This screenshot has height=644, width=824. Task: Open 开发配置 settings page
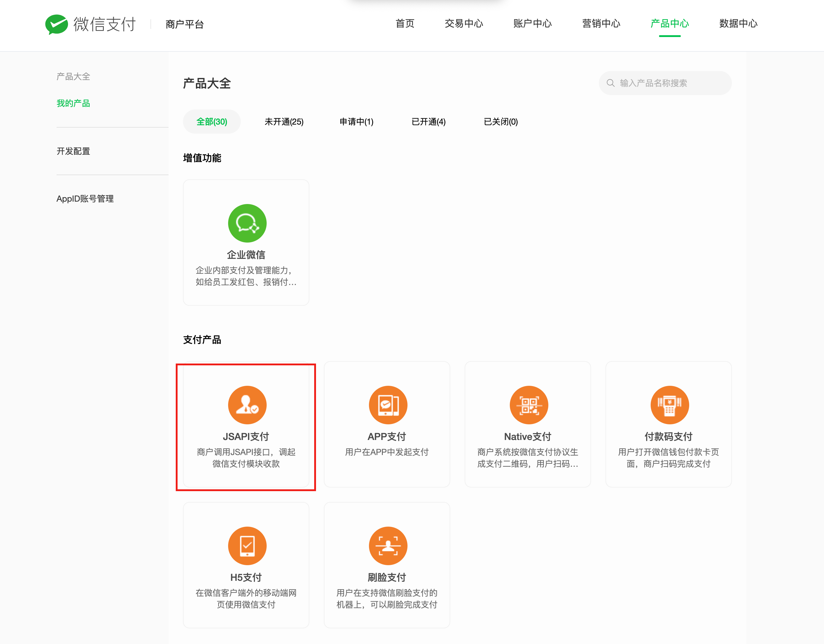73,151
